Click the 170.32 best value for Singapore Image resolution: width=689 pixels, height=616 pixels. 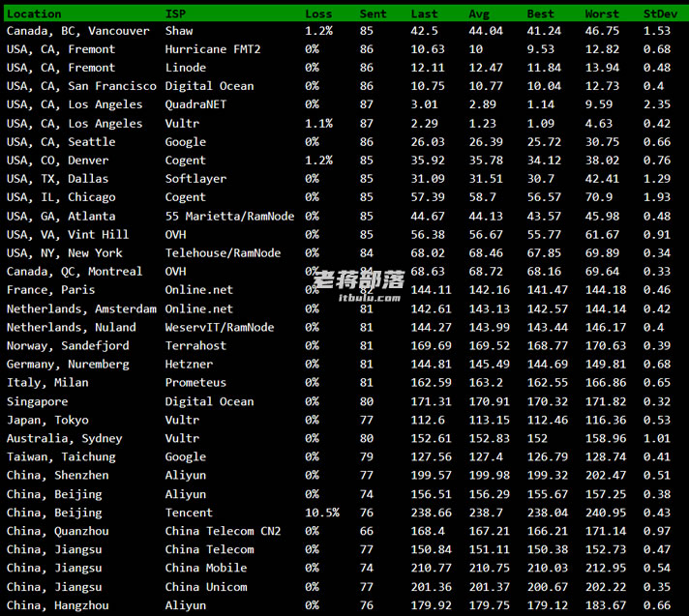[548, 401]
